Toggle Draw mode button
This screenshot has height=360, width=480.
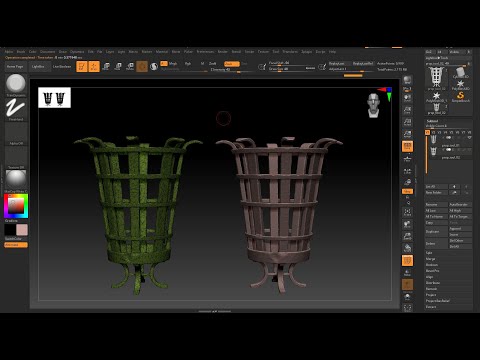pos(94,66)
